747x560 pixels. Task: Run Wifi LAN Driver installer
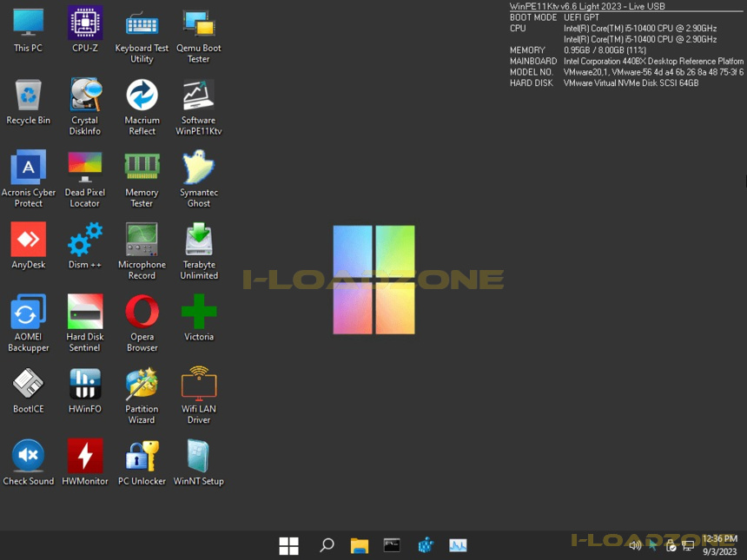click(199, 396)
